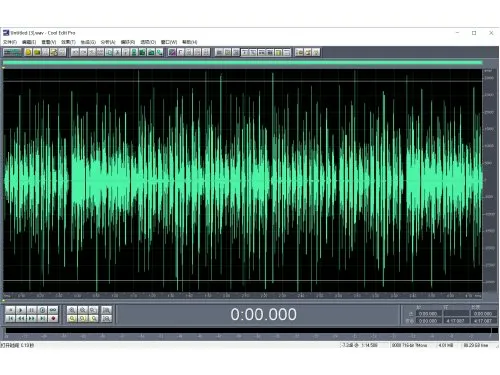Click the Zoom Out Full icon
This screenshot has height=375, width=500.
tap(94, 310)
